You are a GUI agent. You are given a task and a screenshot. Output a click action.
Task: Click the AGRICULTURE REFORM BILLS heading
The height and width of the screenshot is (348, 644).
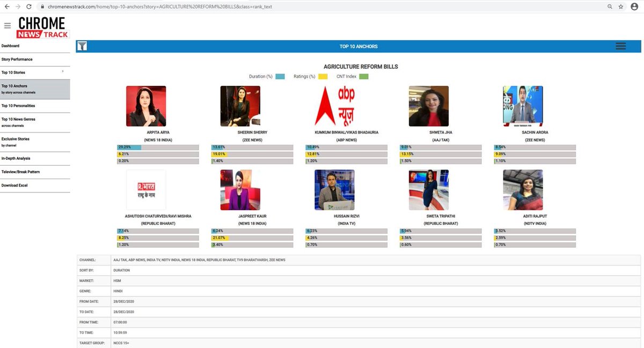coord(361,66)
